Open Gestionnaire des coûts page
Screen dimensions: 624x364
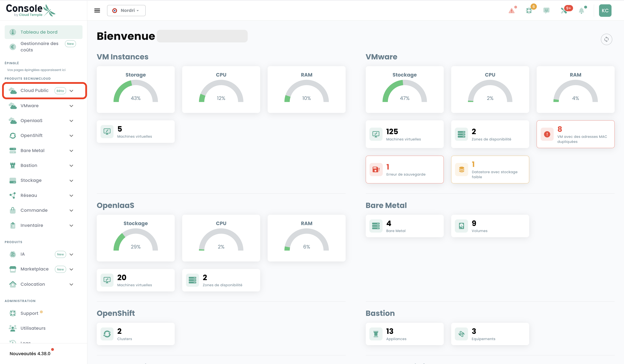click(44, 47)
